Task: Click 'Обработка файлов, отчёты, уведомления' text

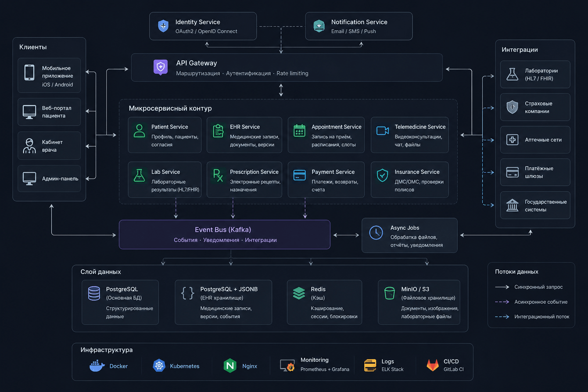Action: coord(416,241)
